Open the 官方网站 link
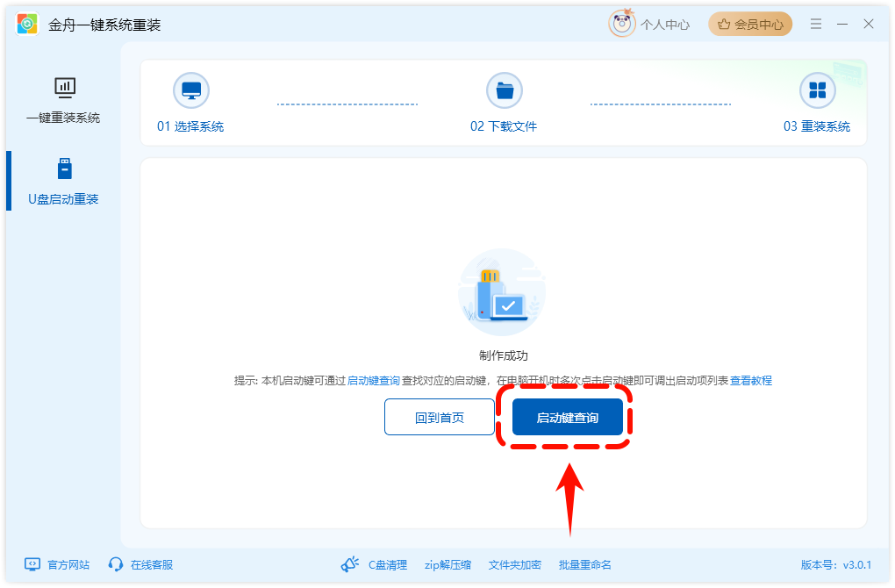895x588 pixels. (68, 564)
